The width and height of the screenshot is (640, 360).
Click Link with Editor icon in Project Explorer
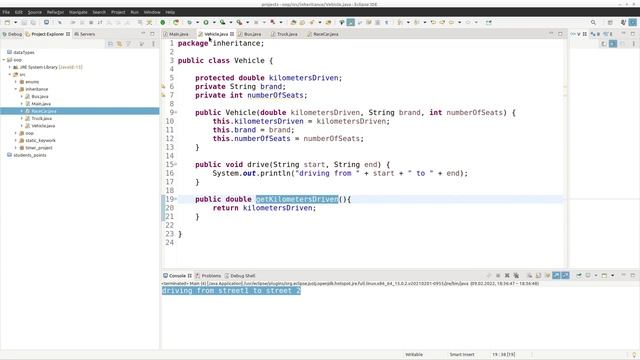[119, 44]
